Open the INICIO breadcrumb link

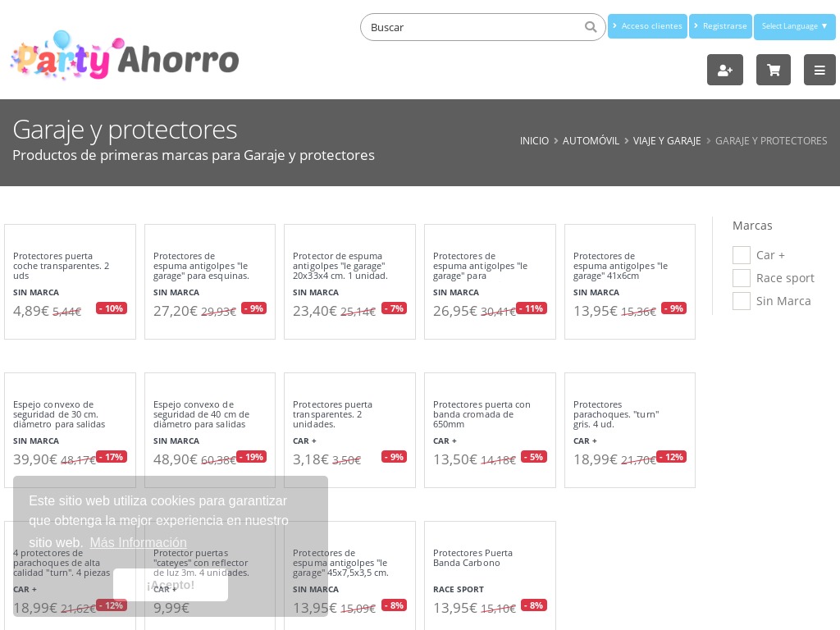pos(534,140)
